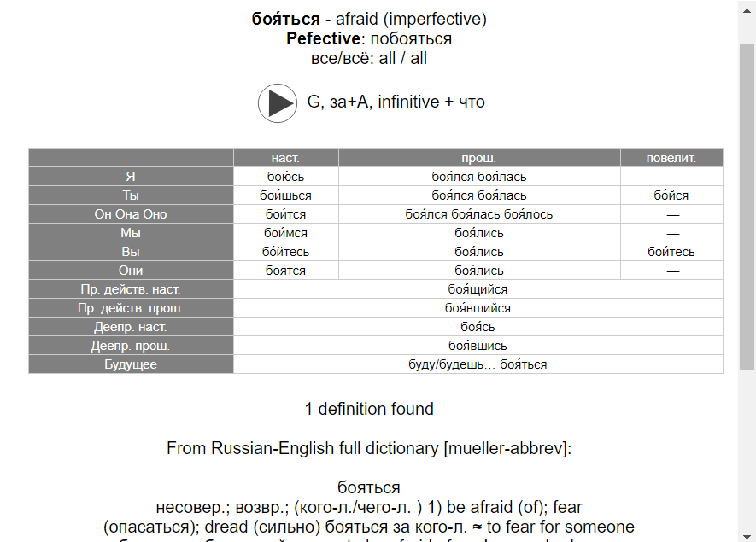Click the Деепр. наст. row label
This screenshot has height=542, width=756.
[x=132, y=327]
